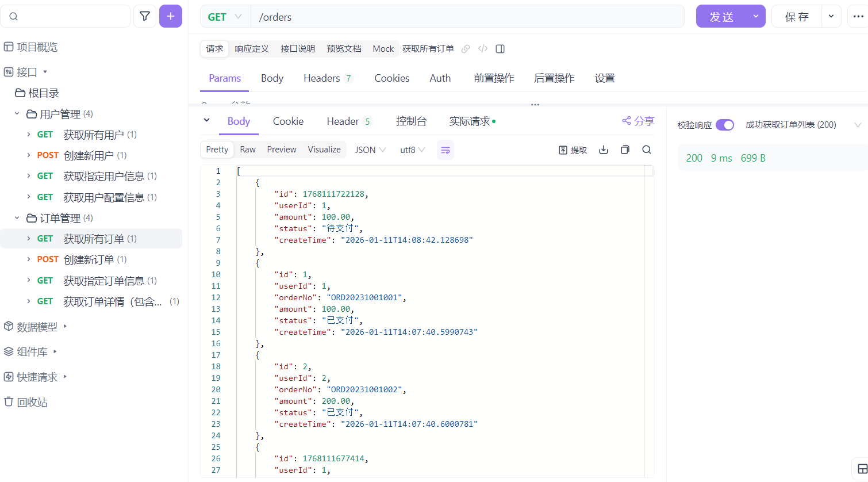
Task: Click the 发送 (Send) button
Action: coord(721,16)
